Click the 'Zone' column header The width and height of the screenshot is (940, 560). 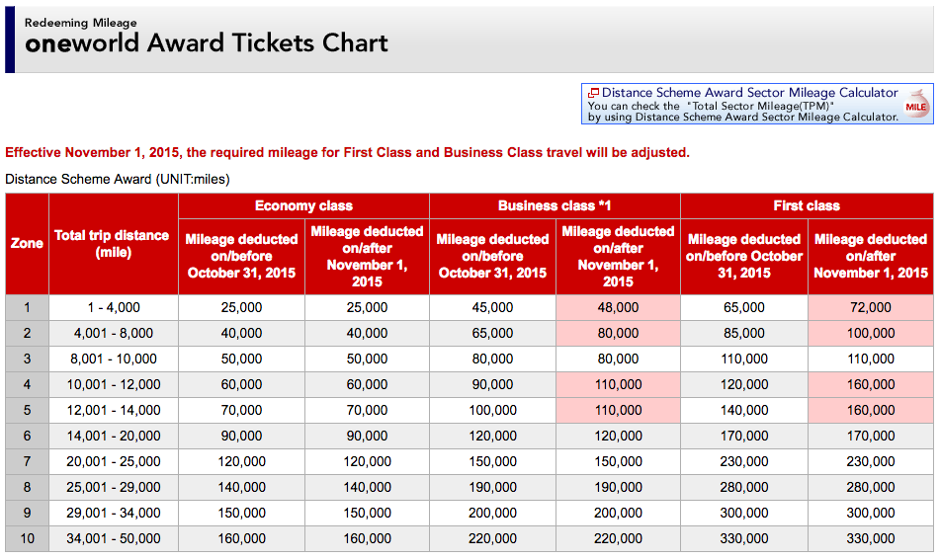[x=27, y=244]
